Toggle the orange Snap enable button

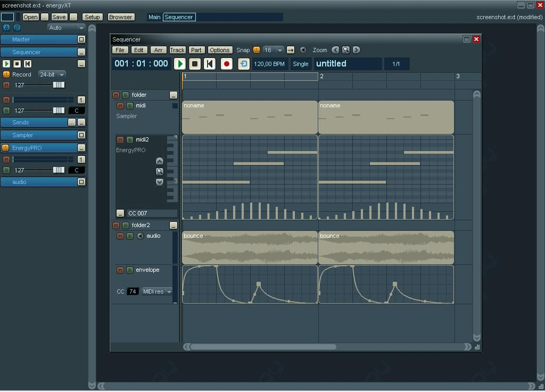257,50
